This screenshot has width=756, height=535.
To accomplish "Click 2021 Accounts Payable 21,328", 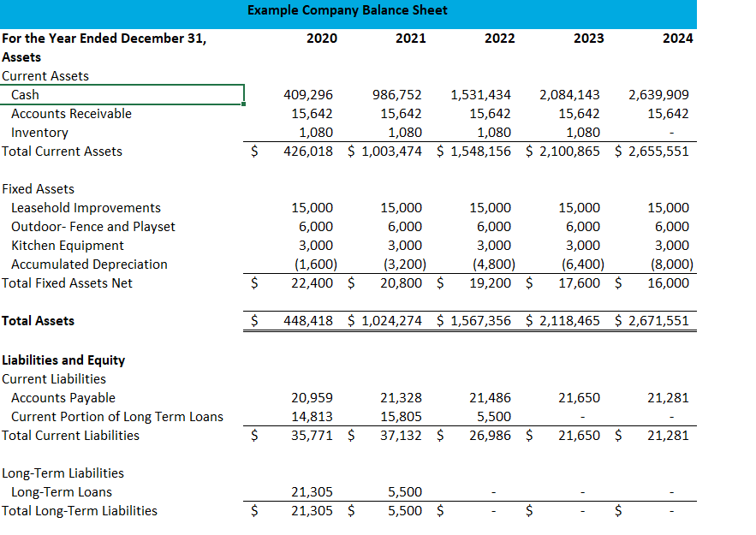I will click(401, 398).
